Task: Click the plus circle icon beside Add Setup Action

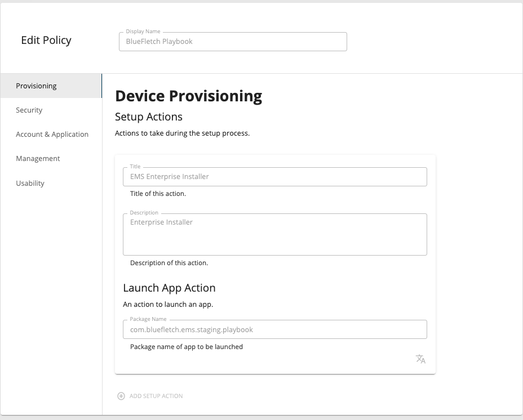Action: [121, 396]
